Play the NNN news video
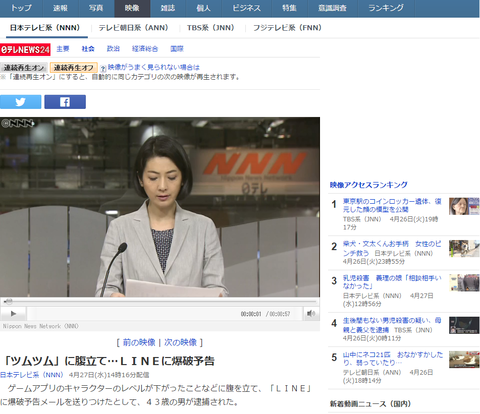 (13, 314)
